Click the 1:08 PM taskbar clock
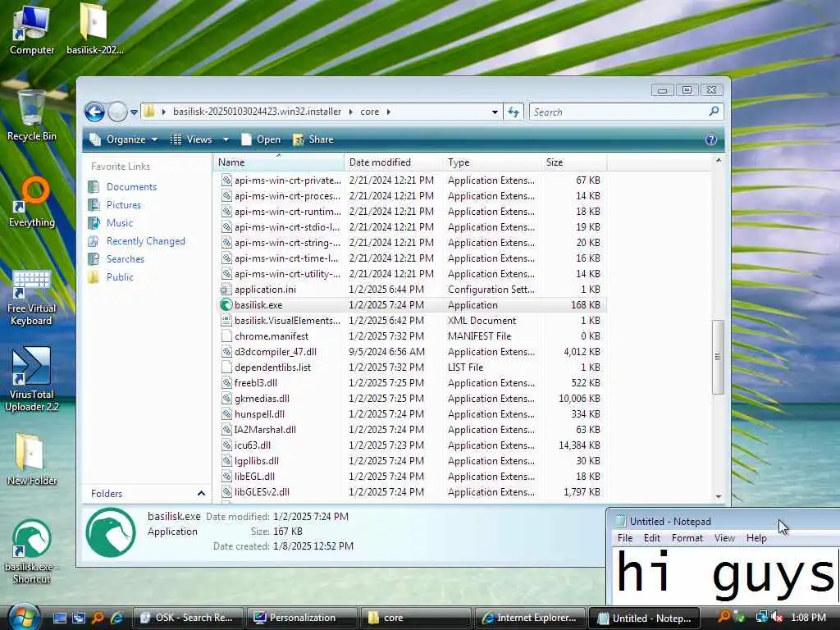 pos(808,618)
